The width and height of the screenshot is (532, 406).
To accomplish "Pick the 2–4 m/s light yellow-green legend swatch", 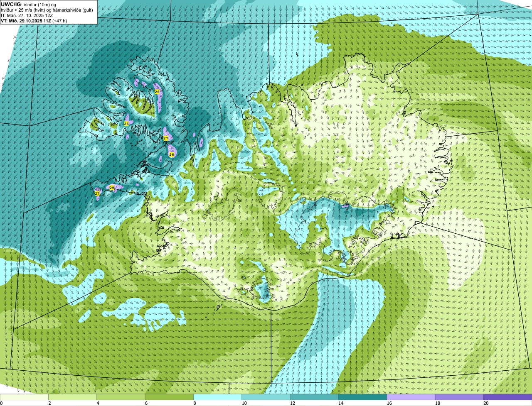I will coord(72,397).
